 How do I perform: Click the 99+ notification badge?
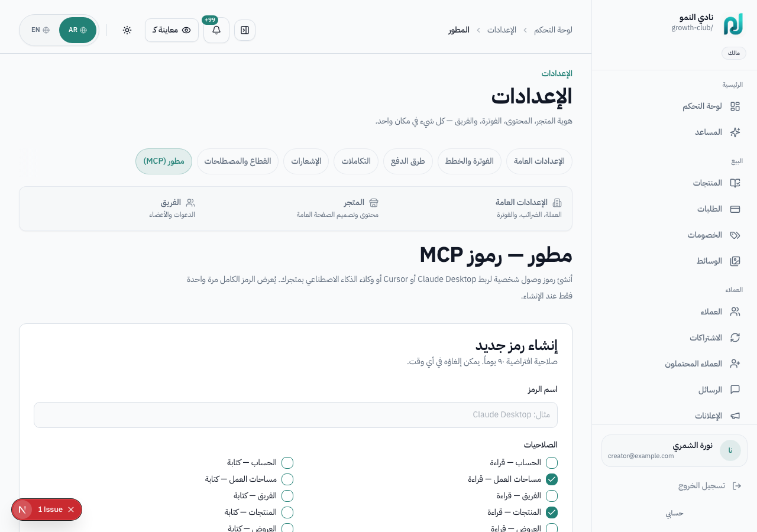point(210,20)
